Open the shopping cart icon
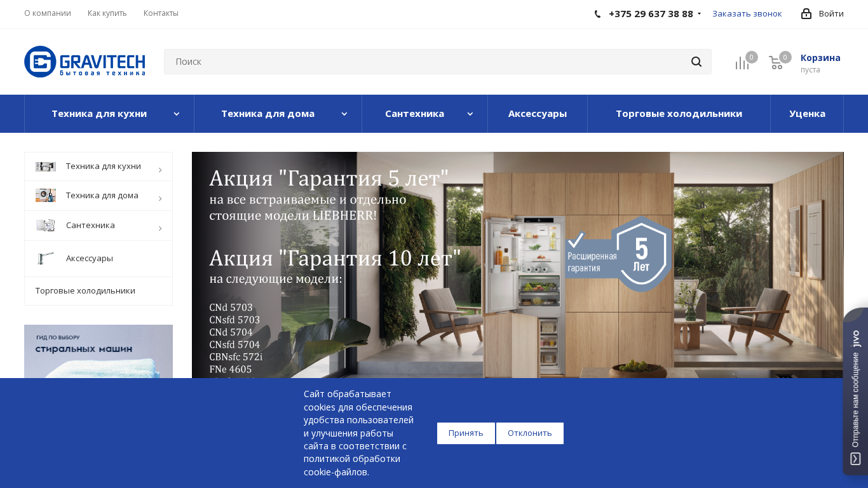This screenshot has height=488, width=868. pyautogui.click(x=776, y=62)
